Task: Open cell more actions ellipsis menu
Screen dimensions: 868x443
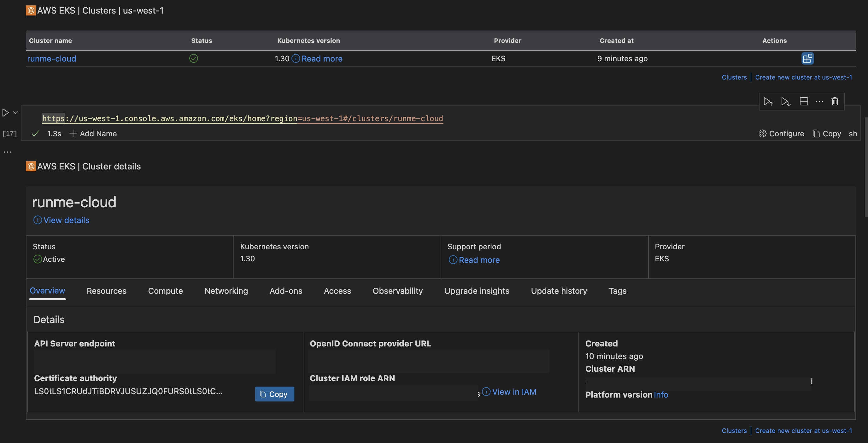Action: coord(819,102)
